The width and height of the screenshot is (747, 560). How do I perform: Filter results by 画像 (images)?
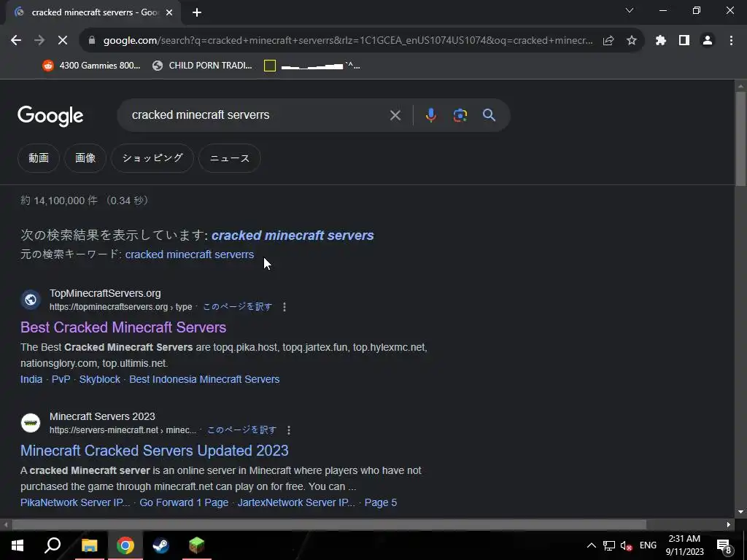coord(85,158)
